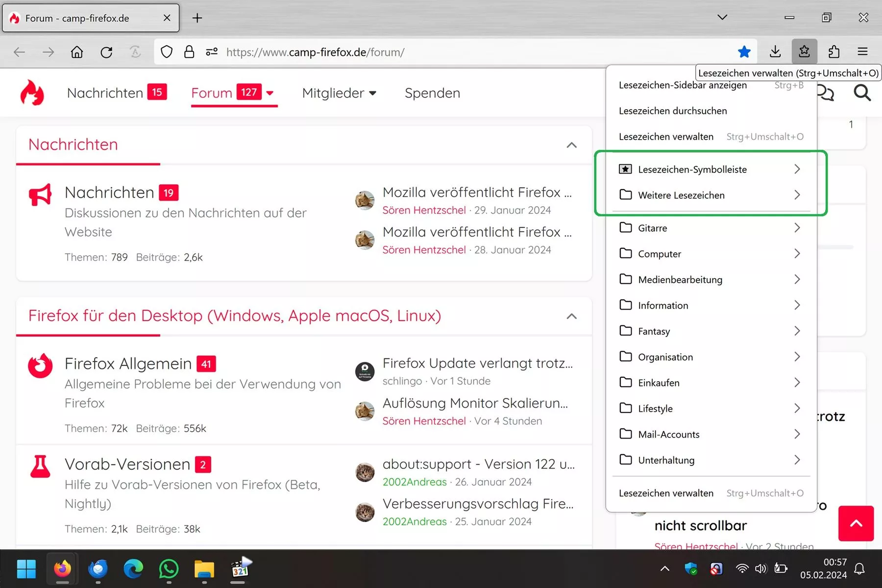Expand the Mitglieder dropdown menu
This screenshot has height=588, width=882.
click(339, 93)
